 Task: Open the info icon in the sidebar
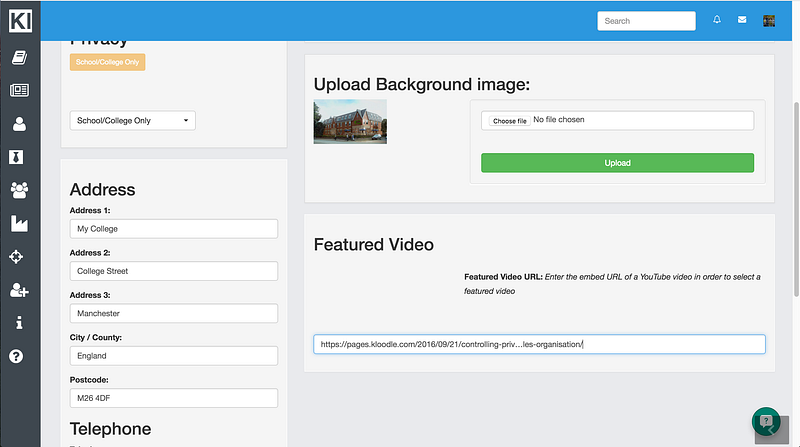[19, 322]
